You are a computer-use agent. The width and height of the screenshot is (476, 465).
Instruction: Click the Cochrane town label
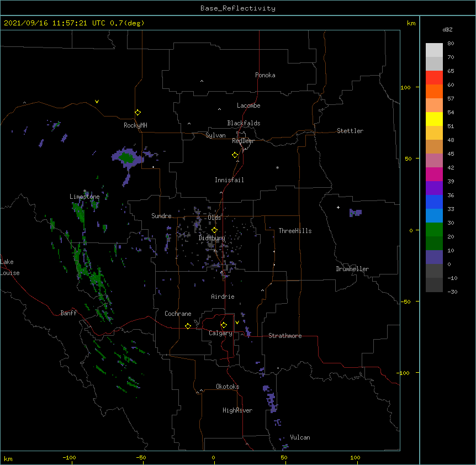(x=178, y=314)
